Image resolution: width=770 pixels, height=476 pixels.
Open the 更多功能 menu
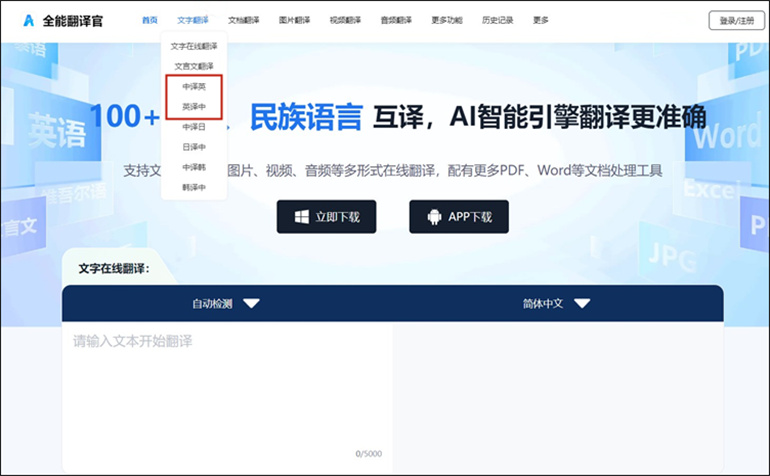(x=447, y=20)
